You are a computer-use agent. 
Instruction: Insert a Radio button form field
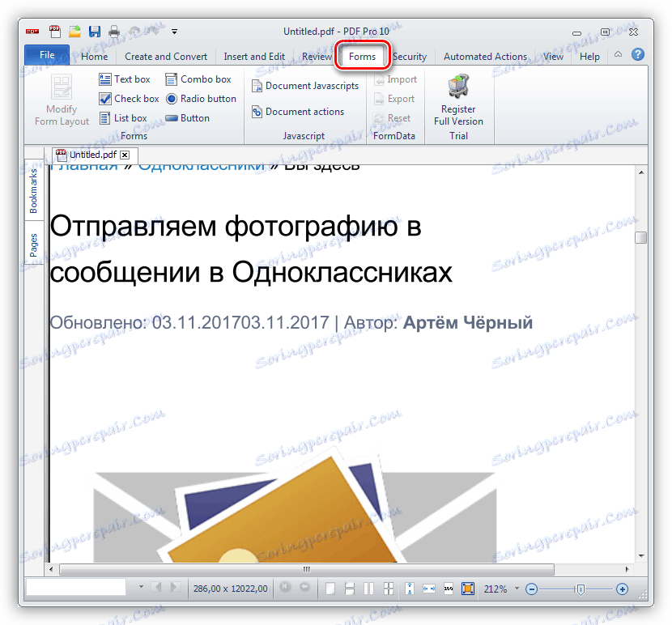click(x=201, y=99)
